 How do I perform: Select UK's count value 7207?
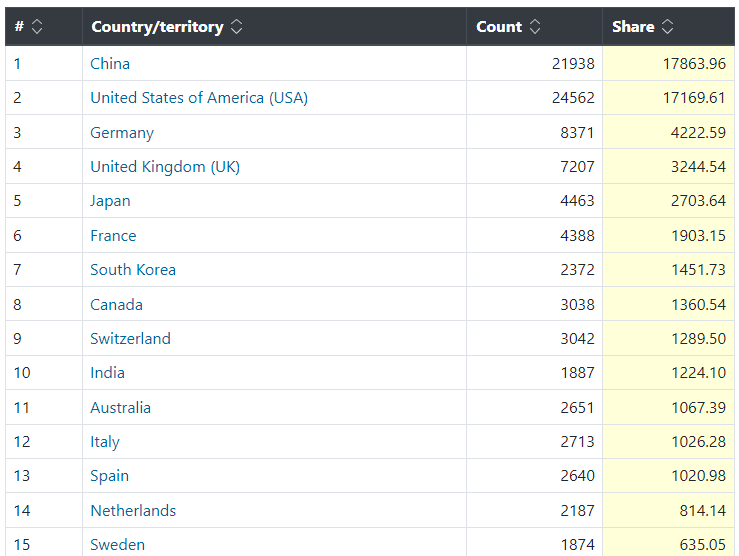(x=577, y=167)
